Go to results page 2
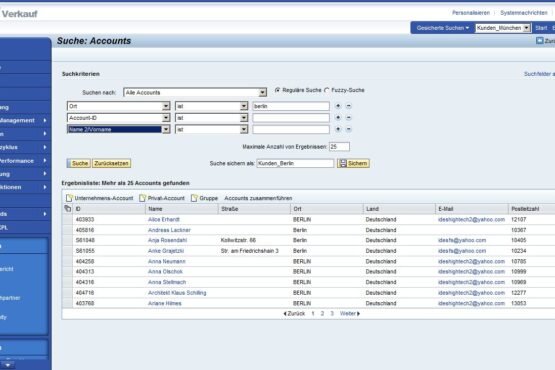555x370 pixels. 322,314
